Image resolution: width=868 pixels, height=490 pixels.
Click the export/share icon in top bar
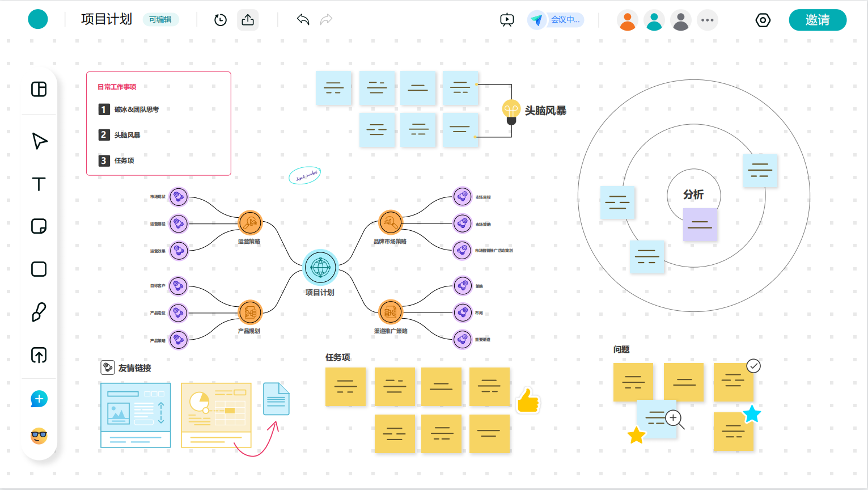248,20
